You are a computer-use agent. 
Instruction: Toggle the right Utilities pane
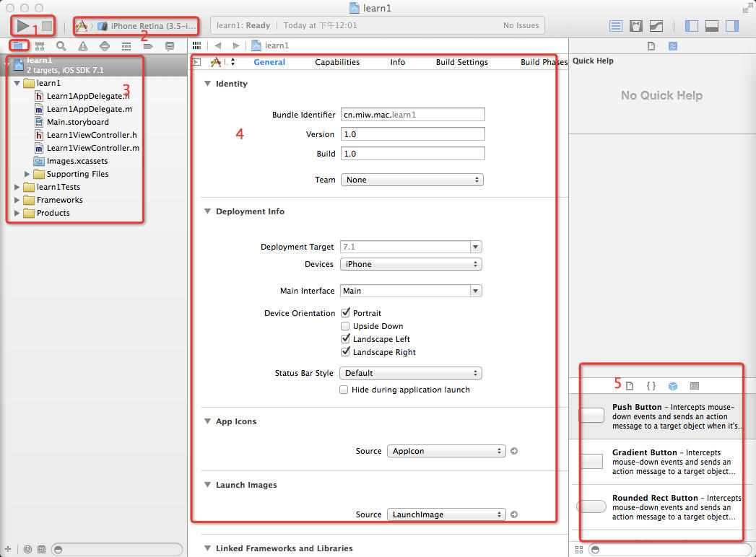(732, 26)
